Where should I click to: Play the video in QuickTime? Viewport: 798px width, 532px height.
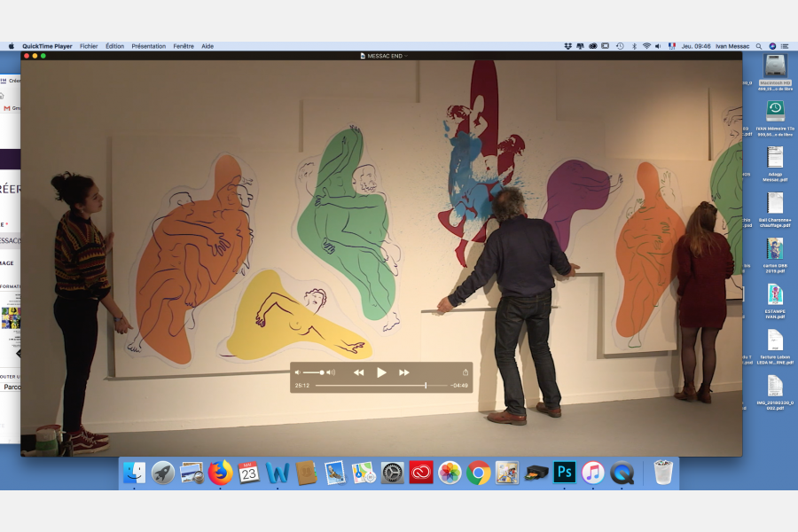click(x=381, y=372)
